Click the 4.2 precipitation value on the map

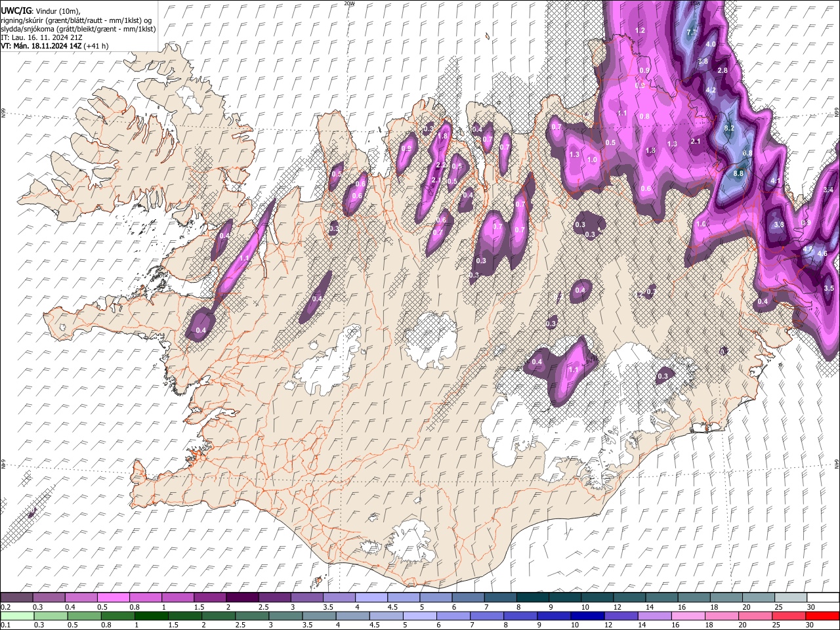pyautogui.click(x=711, y=90)
